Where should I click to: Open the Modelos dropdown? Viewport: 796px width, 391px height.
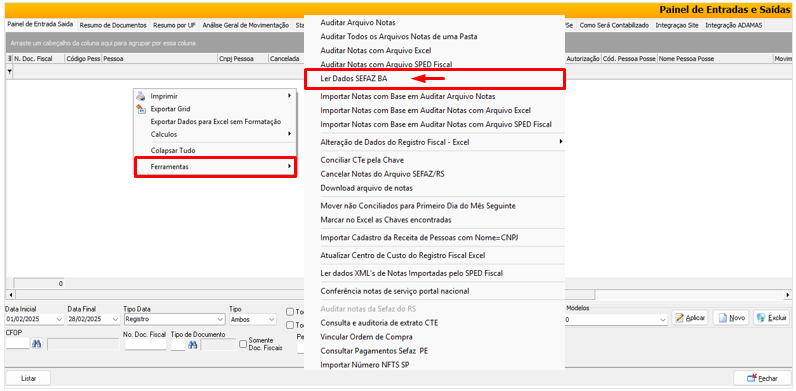(662, 320)
